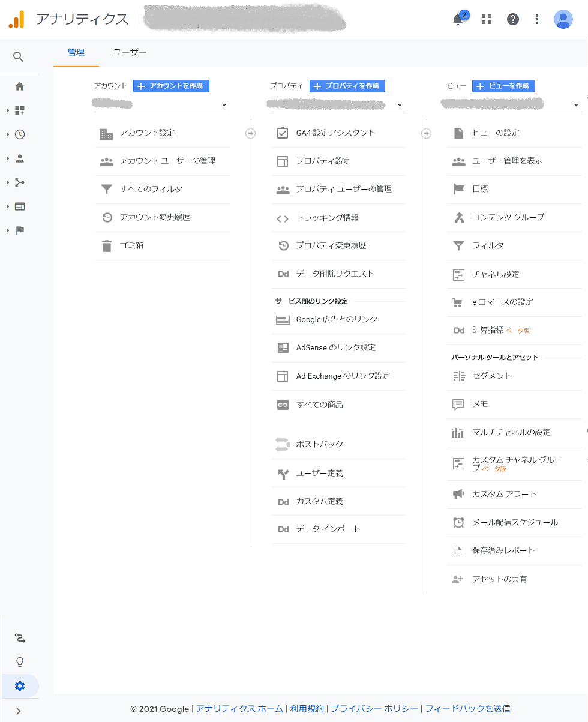Switch to the ユーザー tab
The image size is (588, 722).
[x=130, y=53]
